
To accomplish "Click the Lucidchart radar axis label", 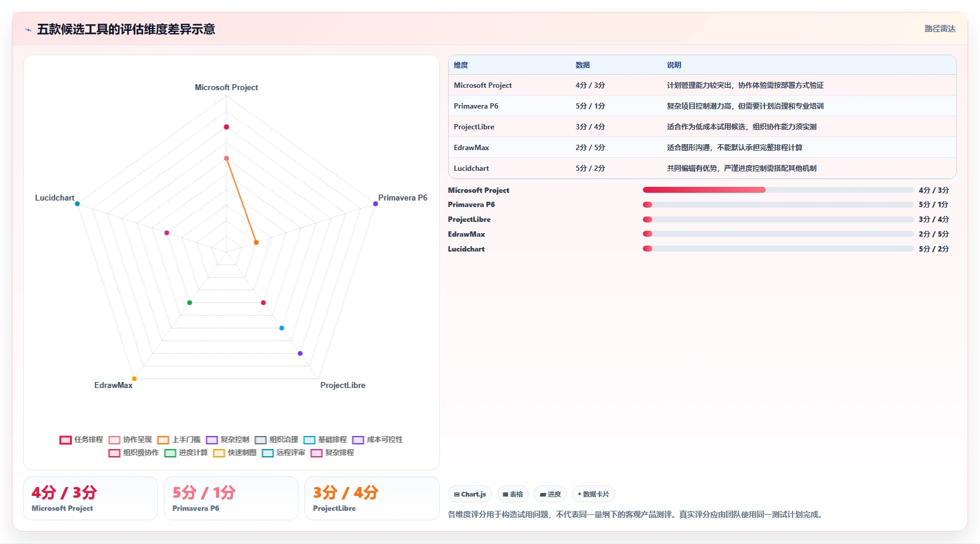I will pos(55,198).
